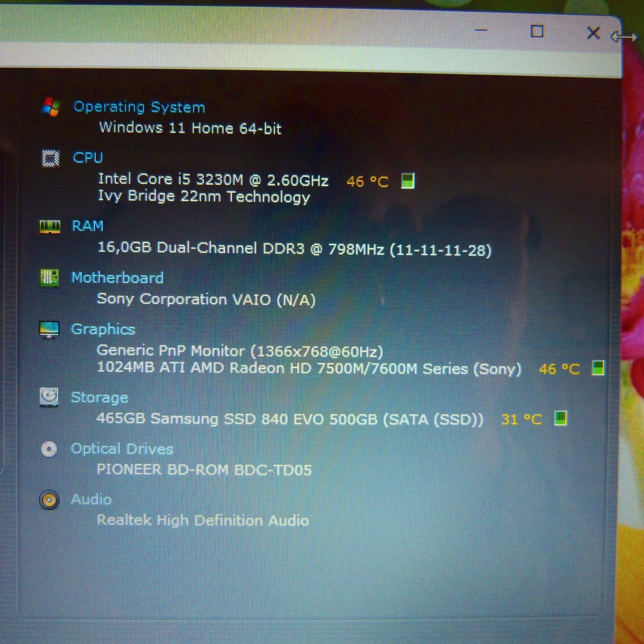This screenshot has width=644, height=644.
Task: Click the Motherboard circuit board icon
Action: [x=50, y=278]
